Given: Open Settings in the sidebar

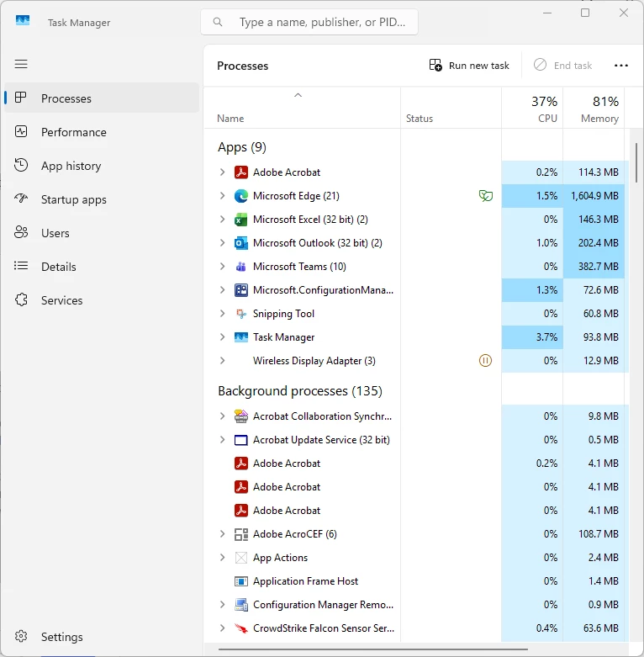Looking at the screenshot, I should 102,637.
